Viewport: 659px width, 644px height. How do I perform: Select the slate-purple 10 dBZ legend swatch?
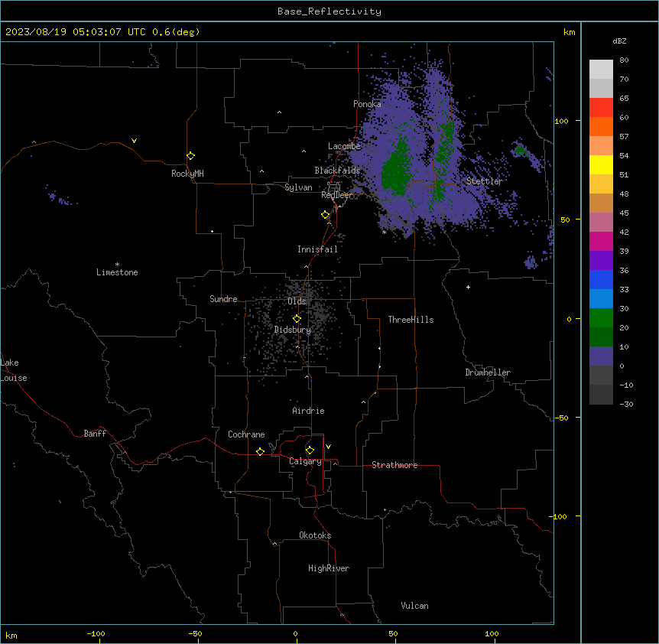coord(601,356)
